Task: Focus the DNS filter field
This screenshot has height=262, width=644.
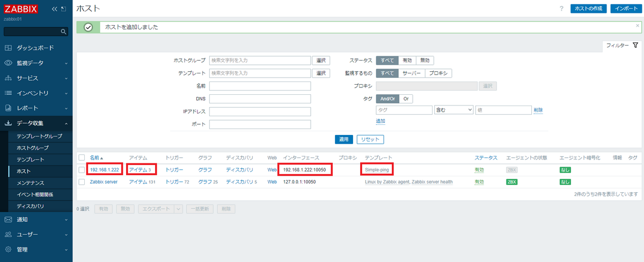Action: pyautogui.click(x=260, y=99)
